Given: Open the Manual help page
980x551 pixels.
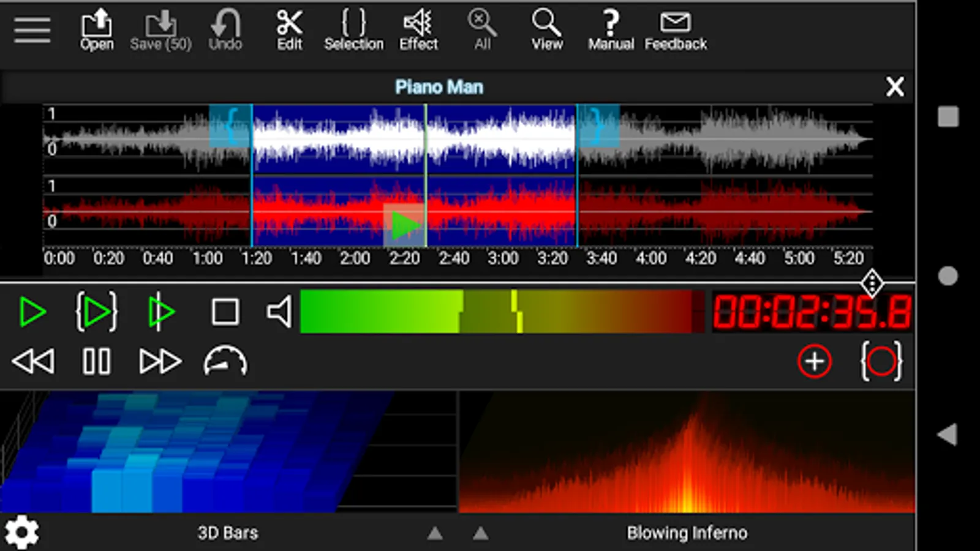Looking at the screenshot, I should pyautogui.click(x=611, y=30).
